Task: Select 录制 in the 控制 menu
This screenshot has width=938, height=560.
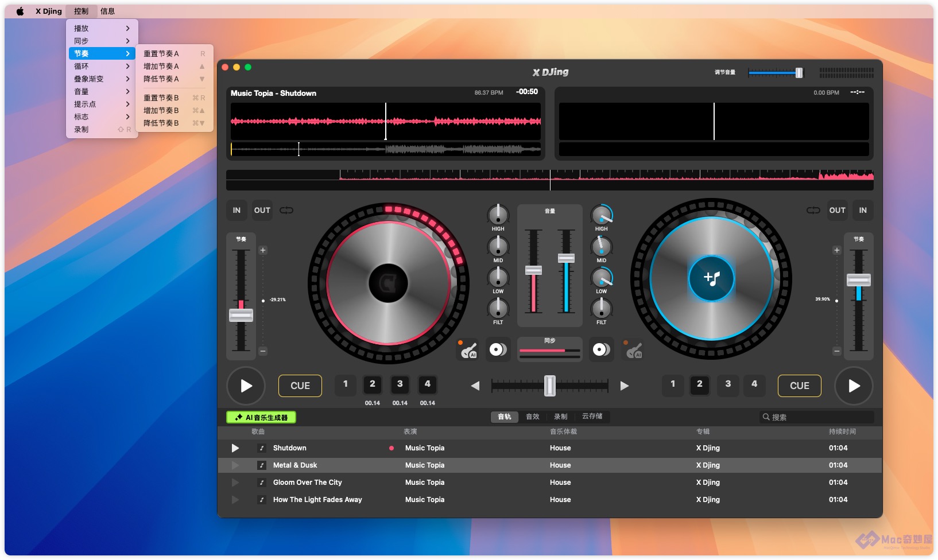Action: (102, 129)
